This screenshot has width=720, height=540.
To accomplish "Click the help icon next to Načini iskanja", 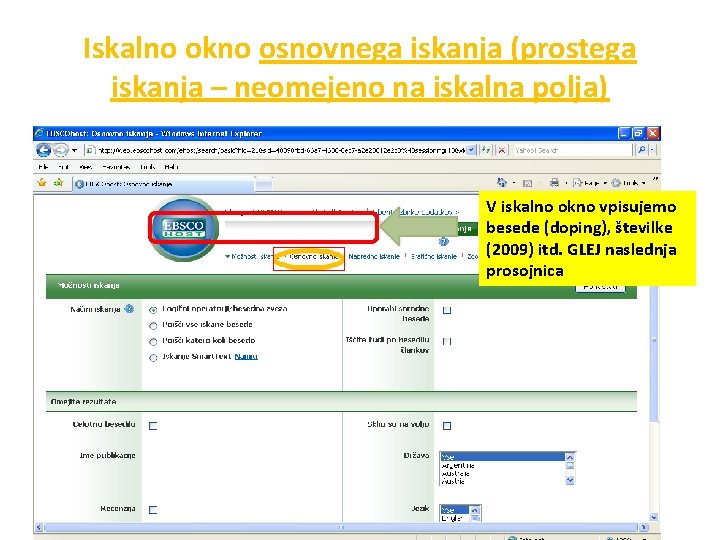I will point(129,309).
